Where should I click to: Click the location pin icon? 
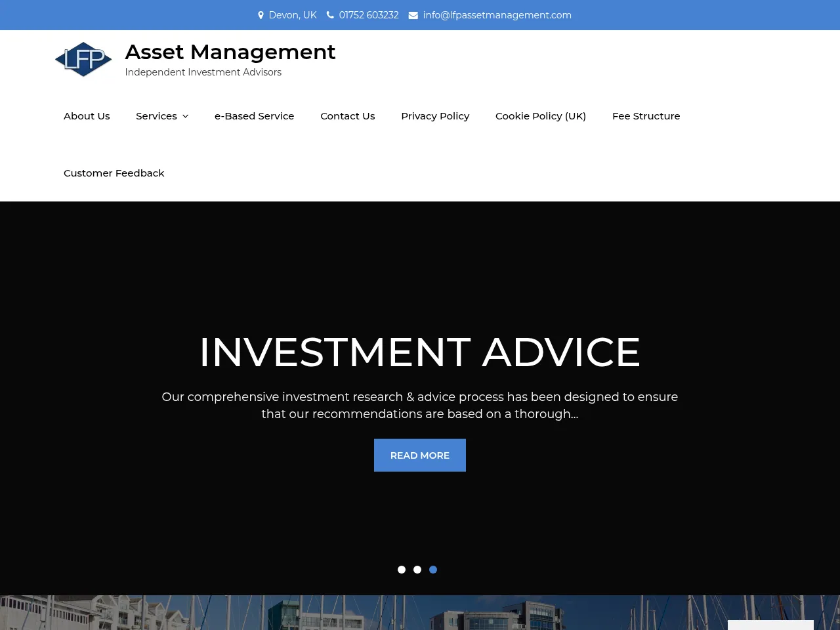coord(261,15)
